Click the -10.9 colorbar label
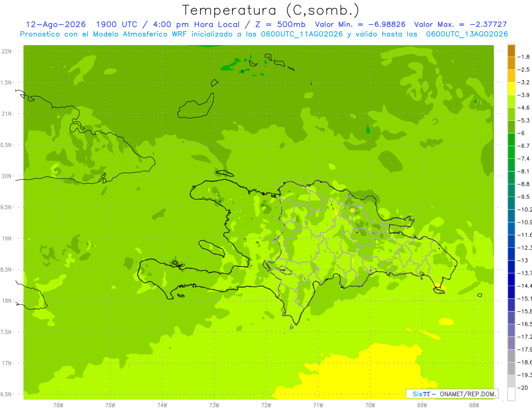The height and width of the screenshot is (411, 532). tap(525, 222)
